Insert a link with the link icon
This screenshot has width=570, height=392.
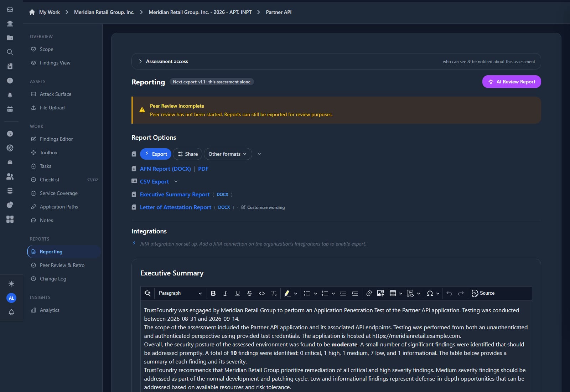point(369,293)
